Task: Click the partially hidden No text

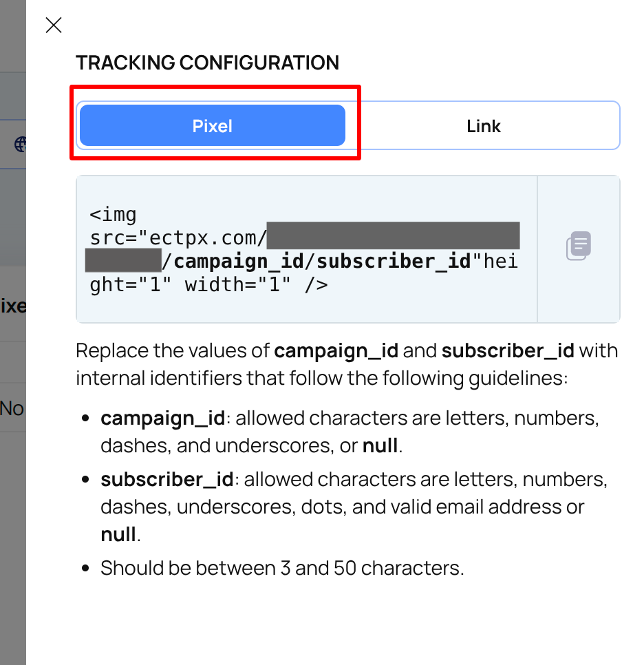Action: pyautogui.click(x=12, y=408)
